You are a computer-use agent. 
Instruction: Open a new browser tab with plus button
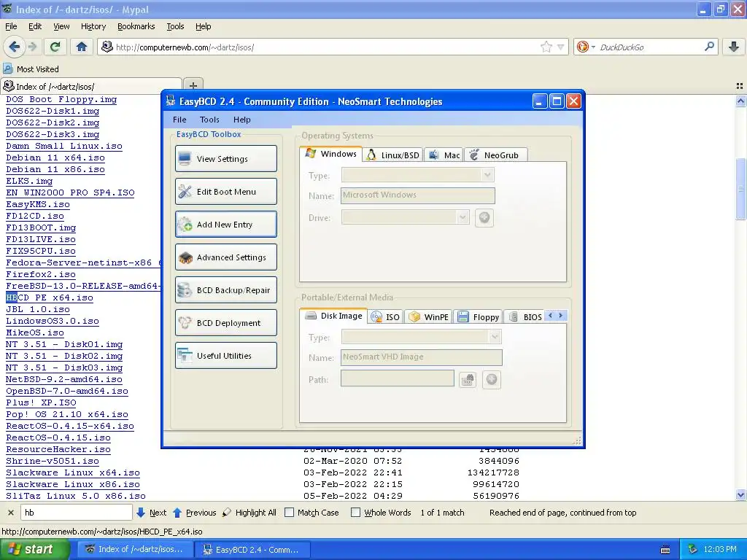(193, 85)
